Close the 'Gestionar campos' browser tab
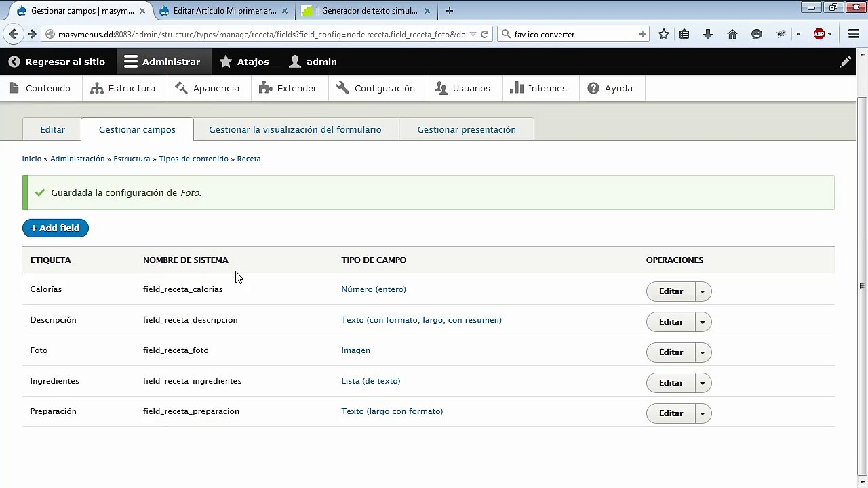This screenshot has height=488, width=868. pos(142,11)
